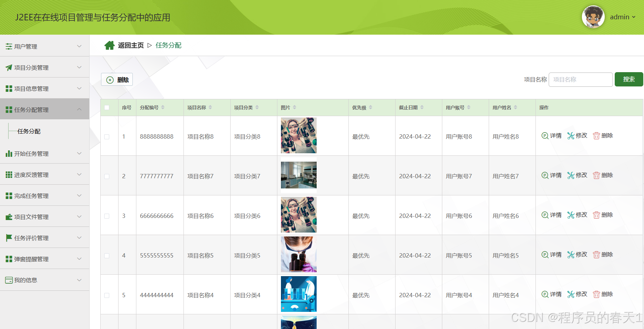Check the box for row 项目名称8
This screenshot has height=329, width=644.
click(x=107, y=137)
